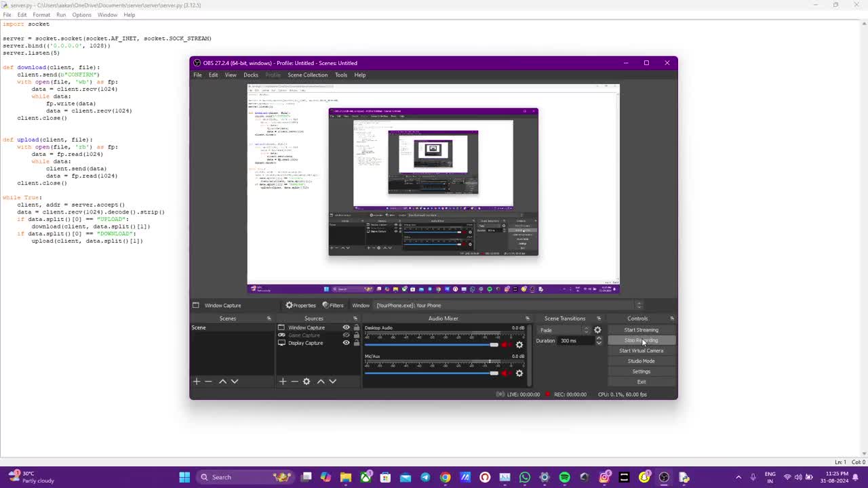Open the IDLE editor Options menu

pyautogui.click(x=81, y=15)
